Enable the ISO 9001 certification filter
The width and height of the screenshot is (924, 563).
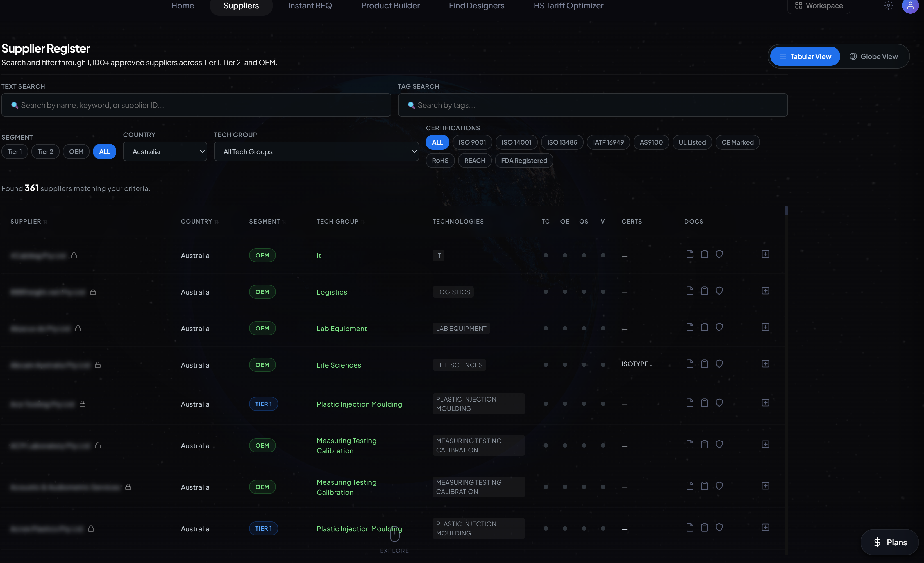click(x=472, y=142)
